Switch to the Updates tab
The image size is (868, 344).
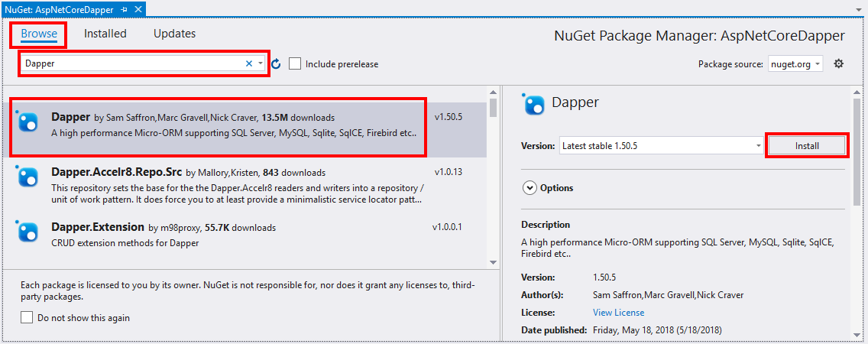point(174,34)
